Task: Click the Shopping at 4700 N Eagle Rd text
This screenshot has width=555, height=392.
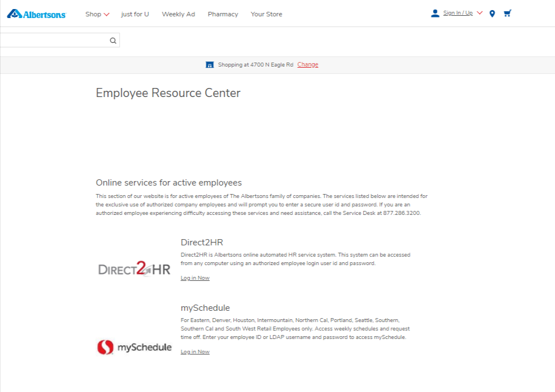Action: click(256, 65)
